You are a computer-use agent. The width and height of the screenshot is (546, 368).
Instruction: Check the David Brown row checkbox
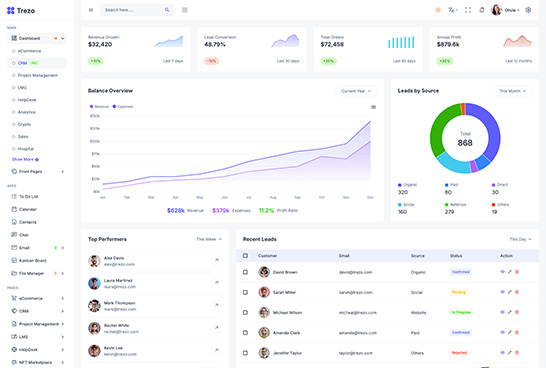coord(245,272)
